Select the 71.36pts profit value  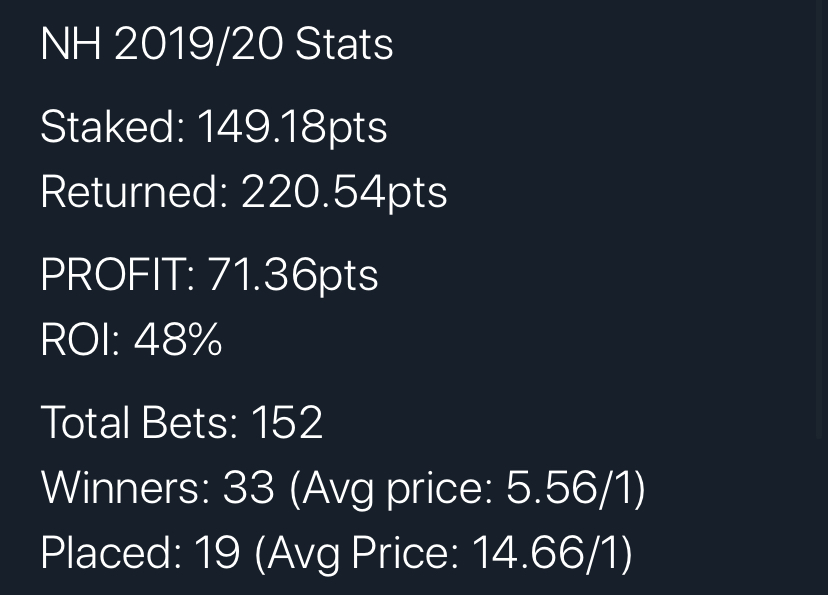coord(293,275)
